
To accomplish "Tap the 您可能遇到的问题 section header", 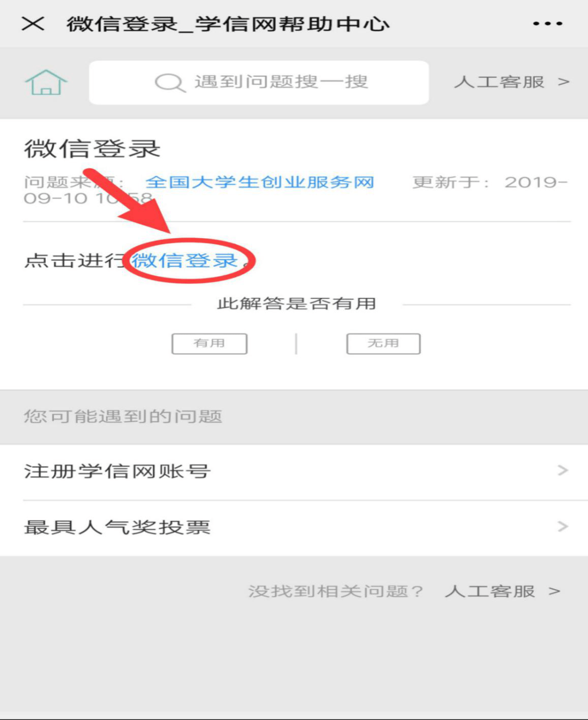I will pos(123,417).
